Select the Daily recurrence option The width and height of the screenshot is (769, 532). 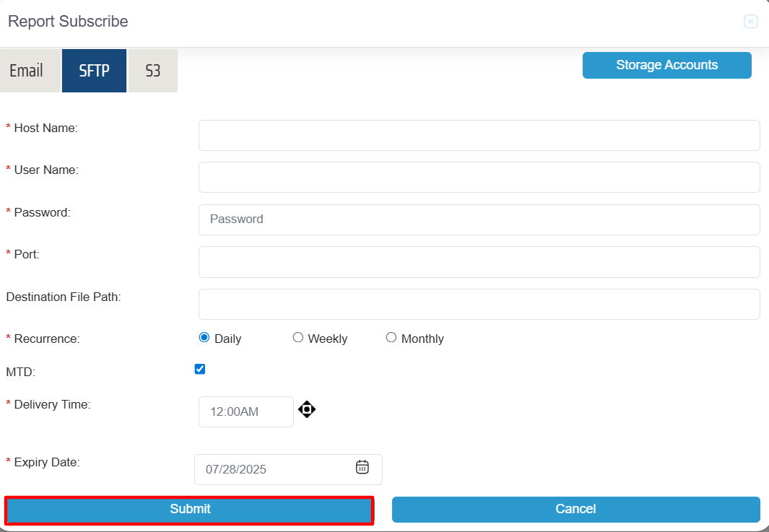204,338
